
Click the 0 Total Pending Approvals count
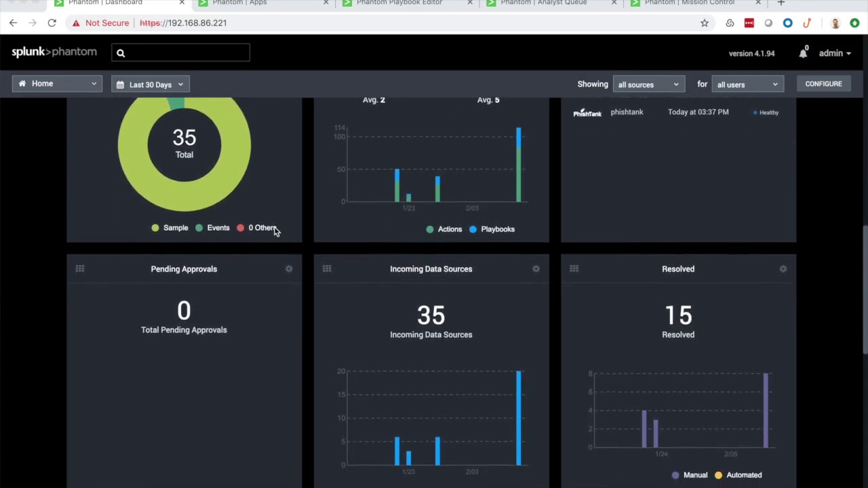(x=184, y=311)
